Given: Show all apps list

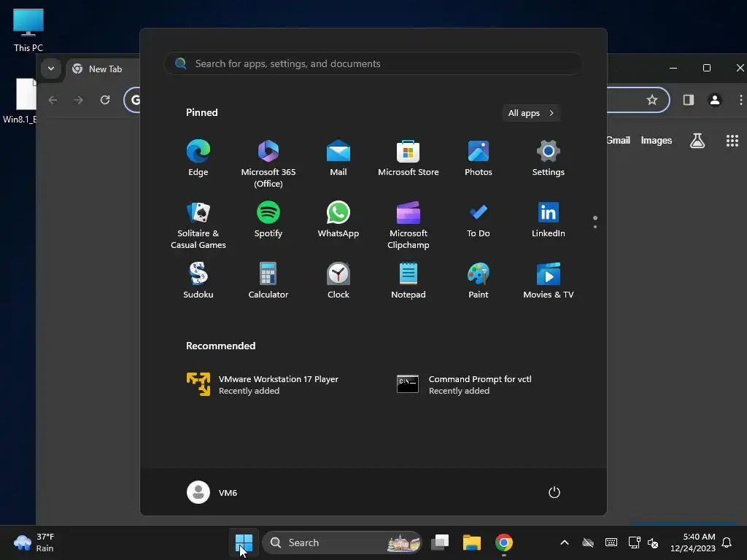Looking at the screenshot, I should [x=531, y=113].
